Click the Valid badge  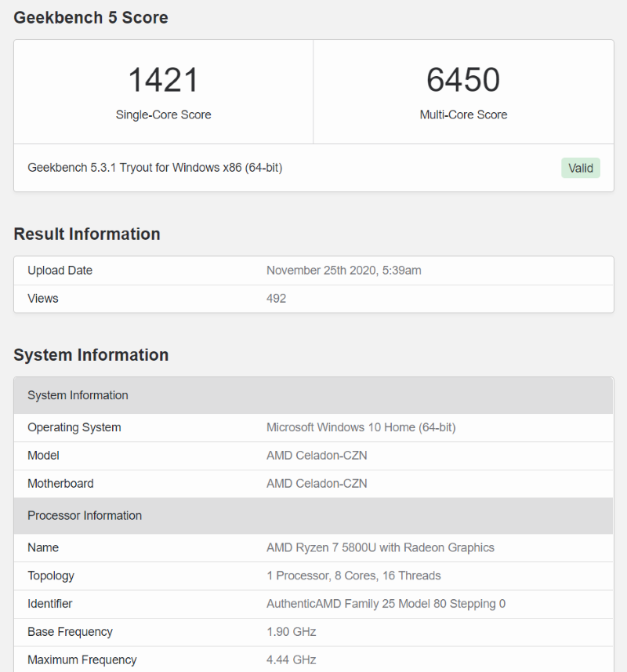click(x=580, y=168)
